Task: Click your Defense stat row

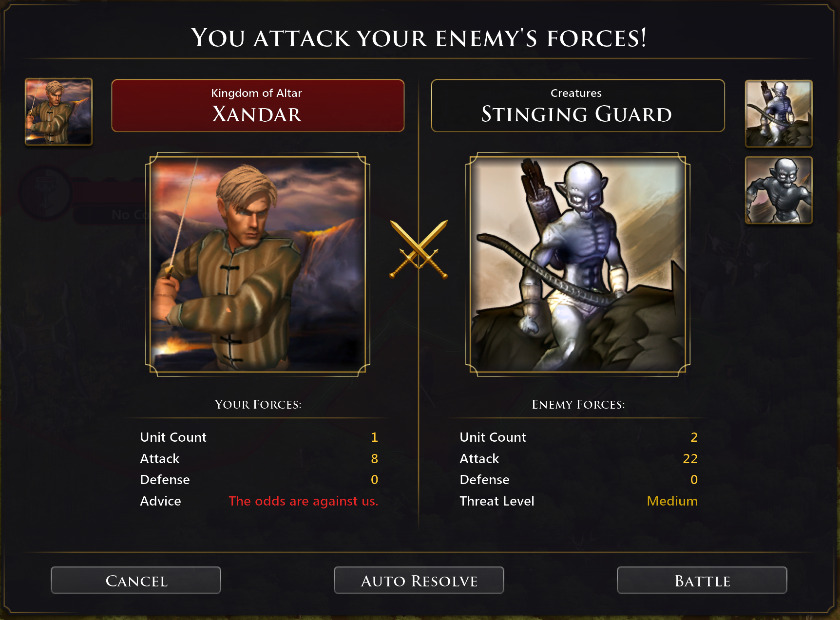Action: (x=259, y=480)
